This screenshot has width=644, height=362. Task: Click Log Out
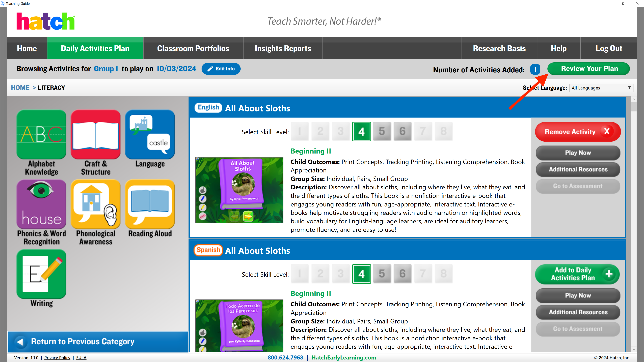tap(608, 48)
